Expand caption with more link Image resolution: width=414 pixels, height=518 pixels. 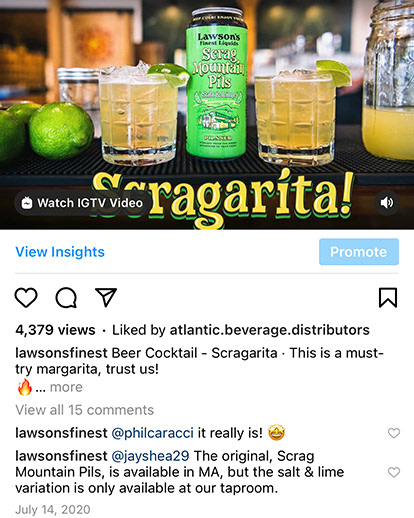(66, 387)
